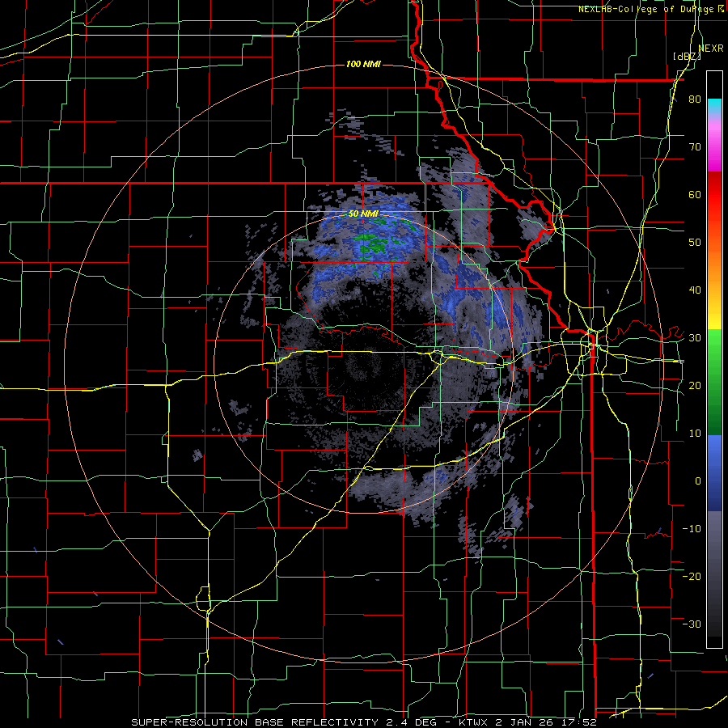Click the 0 dBZ value on the color scale
Viewport: 728px width, 728px height.
coord(698,481)
